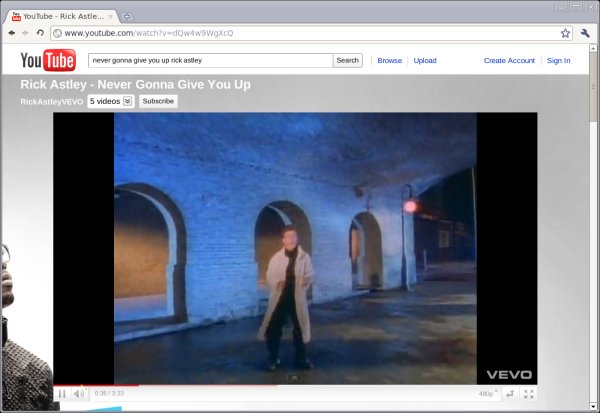Open the RickAstleyVEVO channel link
The image size is (600, 413).
[x=52, y=101]
